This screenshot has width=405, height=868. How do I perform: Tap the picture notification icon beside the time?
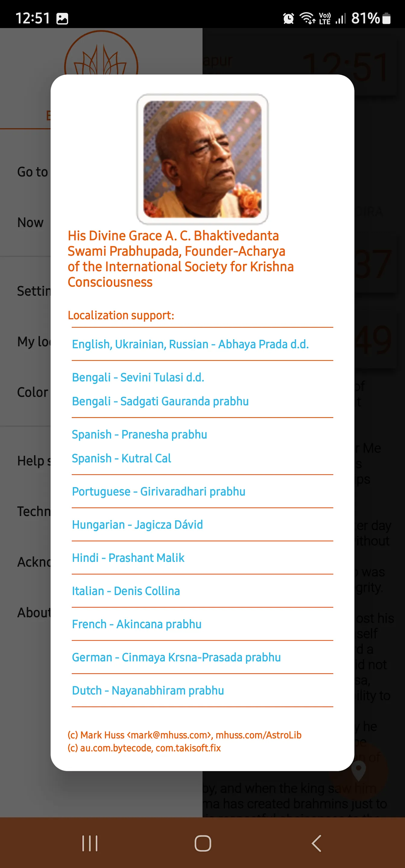click(x=62, y=18)
